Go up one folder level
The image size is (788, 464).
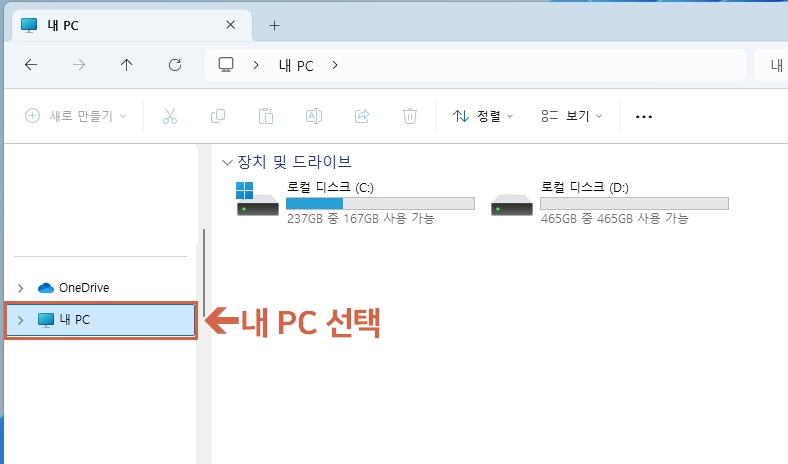tap(127, 65)
